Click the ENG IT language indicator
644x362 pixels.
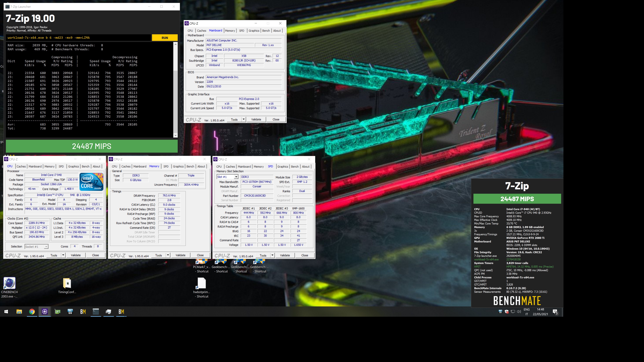526,312
